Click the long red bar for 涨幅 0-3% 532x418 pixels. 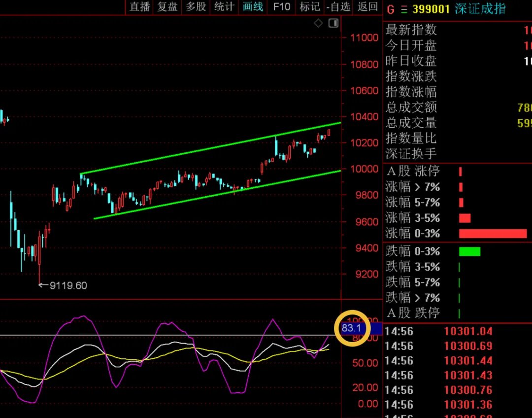493,234
